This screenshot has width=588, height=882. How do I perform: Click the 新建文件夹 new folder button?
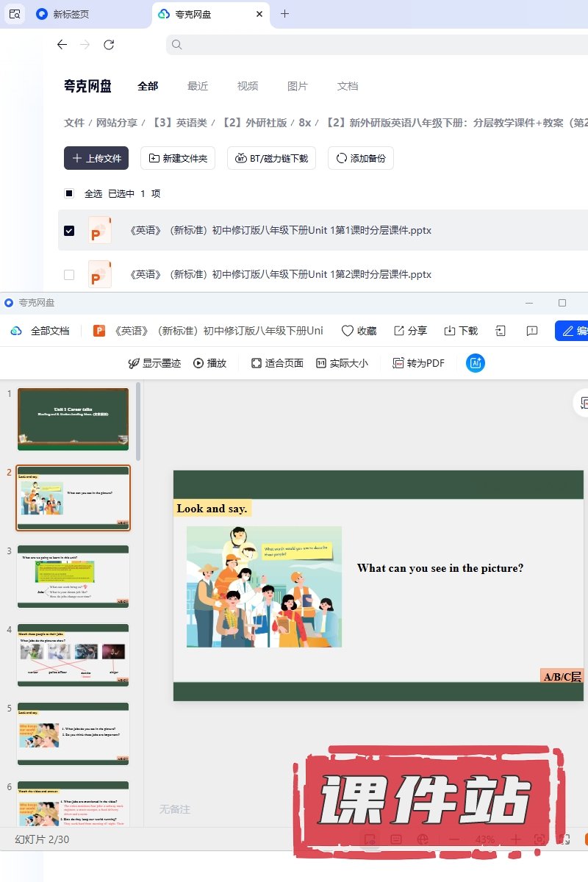pos(178,158)
